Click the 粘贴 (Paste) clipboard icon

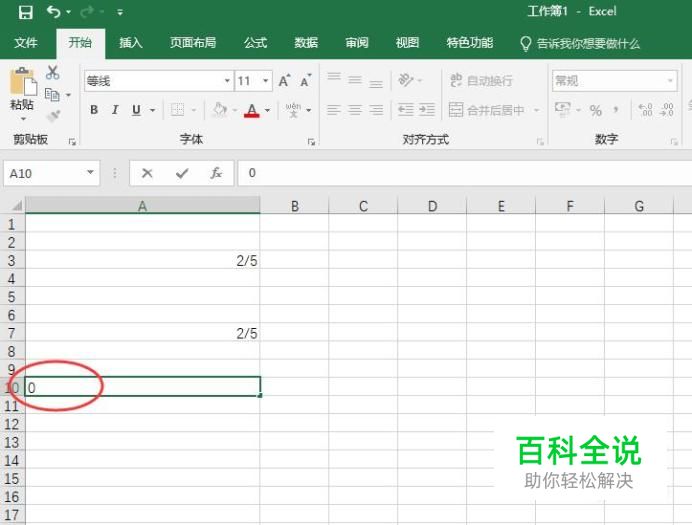coord(23,81)
